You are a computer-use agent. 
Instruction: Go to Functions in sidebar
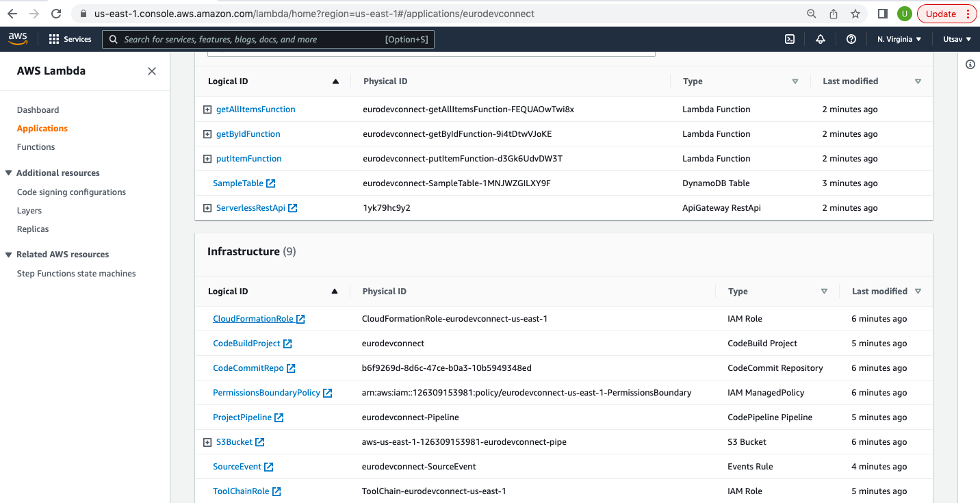click(x=36, y=146)
